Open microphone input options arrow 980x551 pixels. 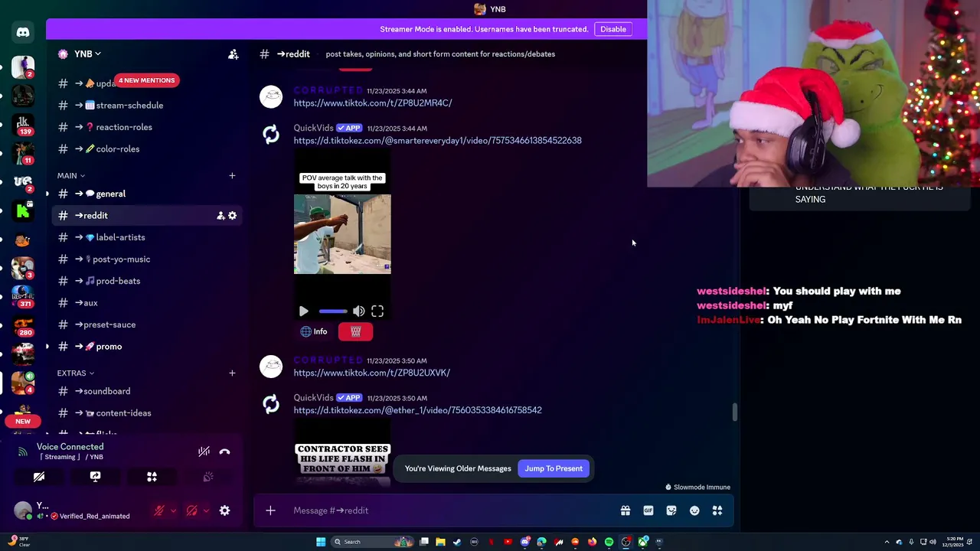tap(174, 510)
